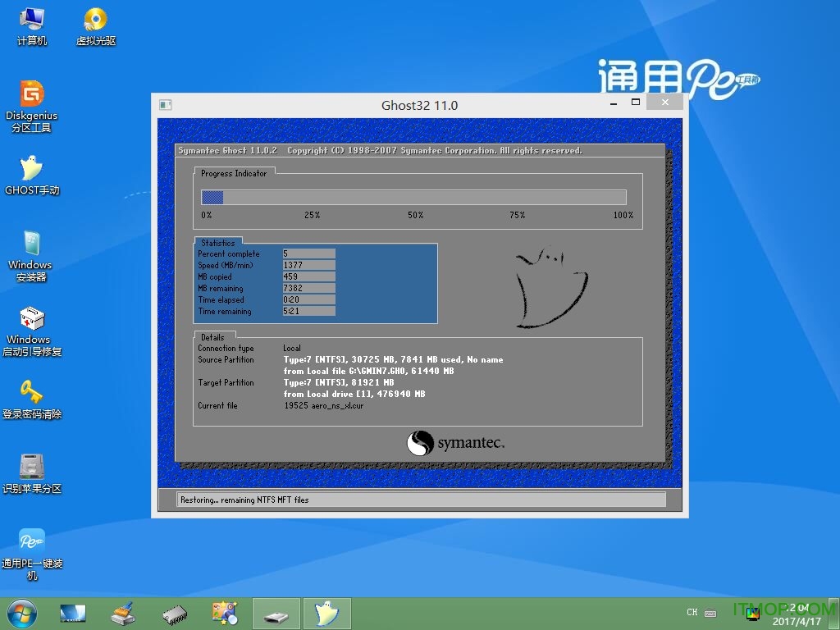Open the memory chip tool on the taskbar
The width and height of the screenshot is (840, 630).
click(174, 613)
